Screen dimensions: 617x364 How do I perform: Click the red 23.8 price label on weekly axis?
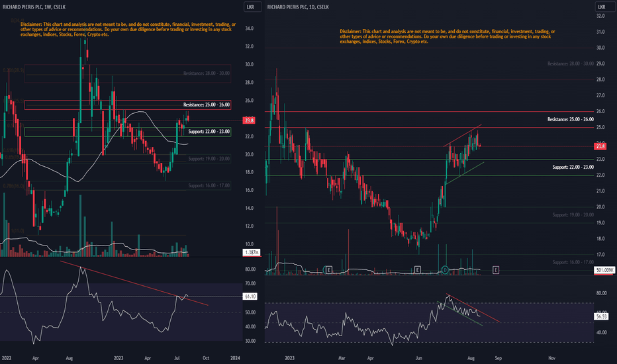tap(249, 120)
